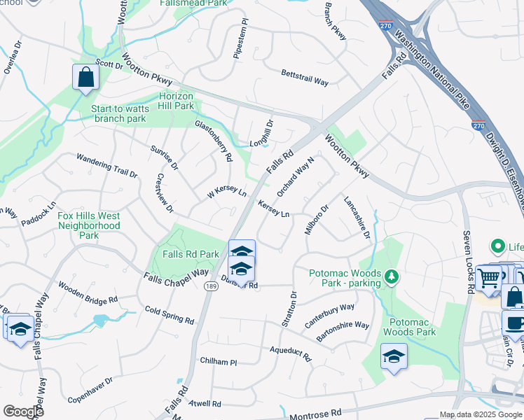This screenshot has width=524, height=420.
Task: Click the Falls Rd Park label
Action: [191, 254]
